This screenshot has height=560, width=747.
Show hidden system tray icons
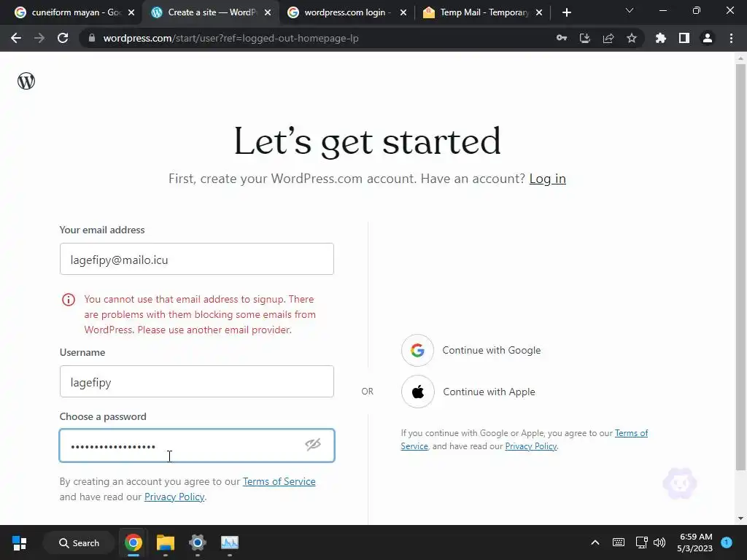point(595,542)
